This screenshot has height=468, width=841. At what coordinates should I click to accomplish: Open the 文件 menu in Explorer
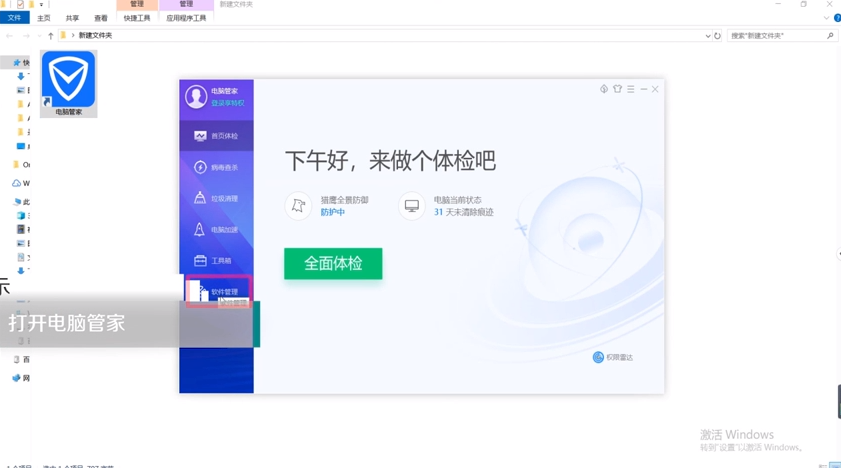tap(14, 18)
